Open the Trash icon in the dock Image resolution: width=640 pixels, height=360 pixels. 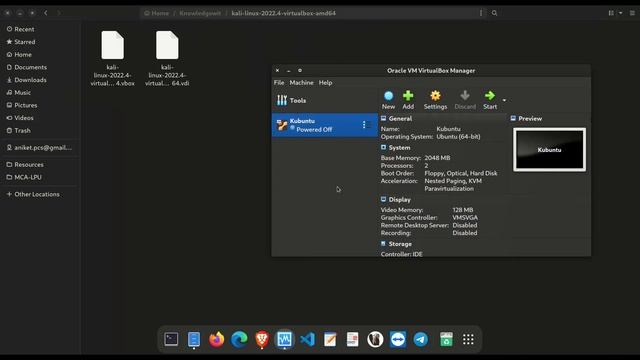pyautogui.click(x=446, y=339)
